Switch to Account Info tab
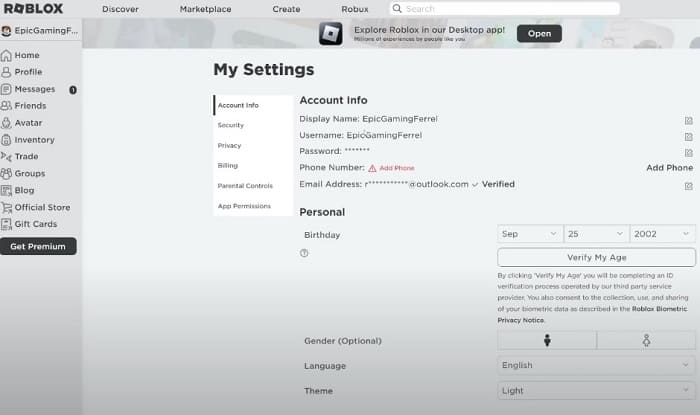 point(253,105)
